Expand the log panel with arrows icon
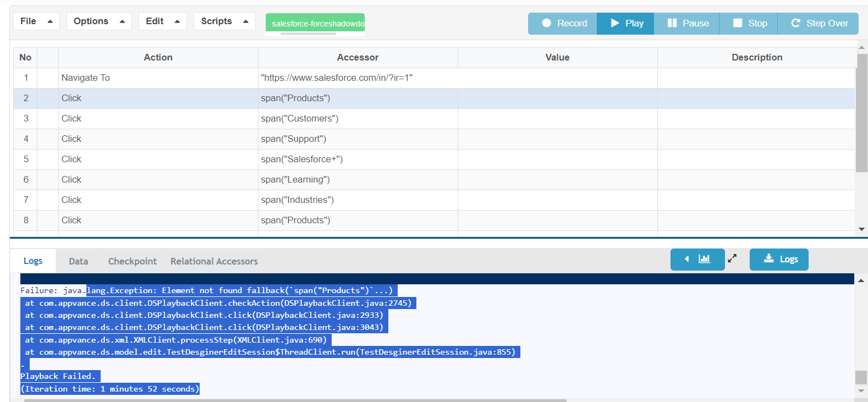 point(732,258)
